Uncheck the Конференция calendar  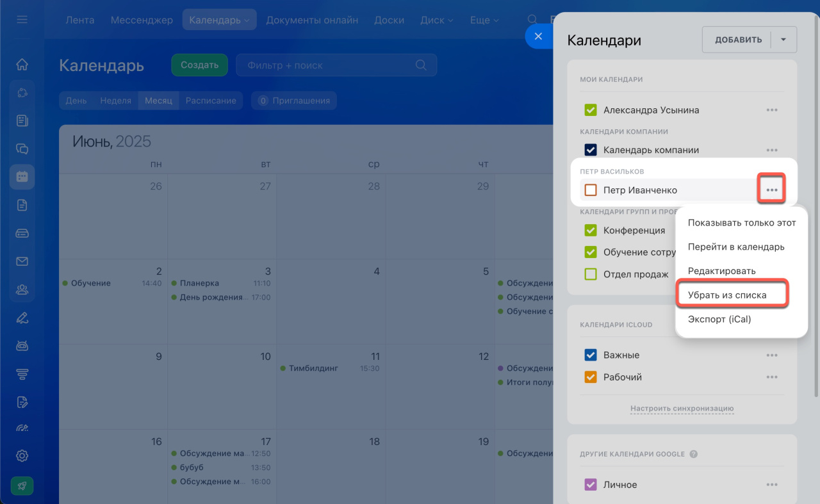pos(591,231)
